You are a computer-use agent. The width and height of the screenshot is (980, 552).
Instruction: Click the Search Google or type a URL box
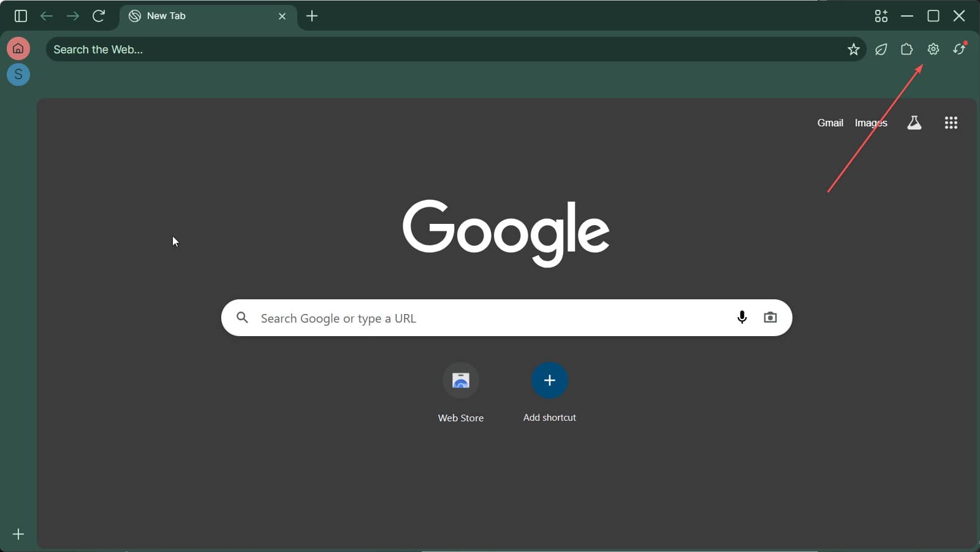506,318
